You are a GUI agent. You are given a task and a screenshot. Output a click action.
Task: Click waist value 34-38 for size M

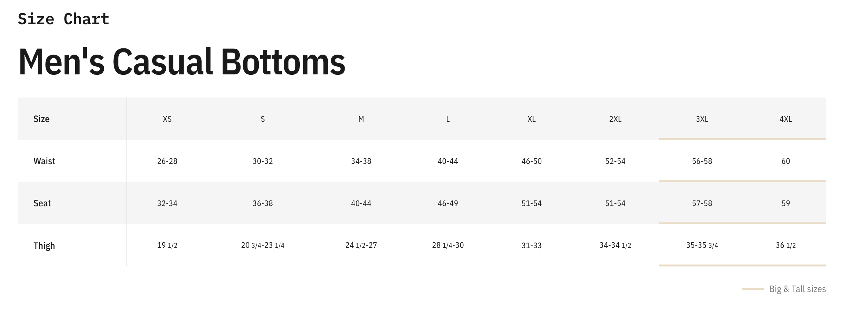click(361, 161)
